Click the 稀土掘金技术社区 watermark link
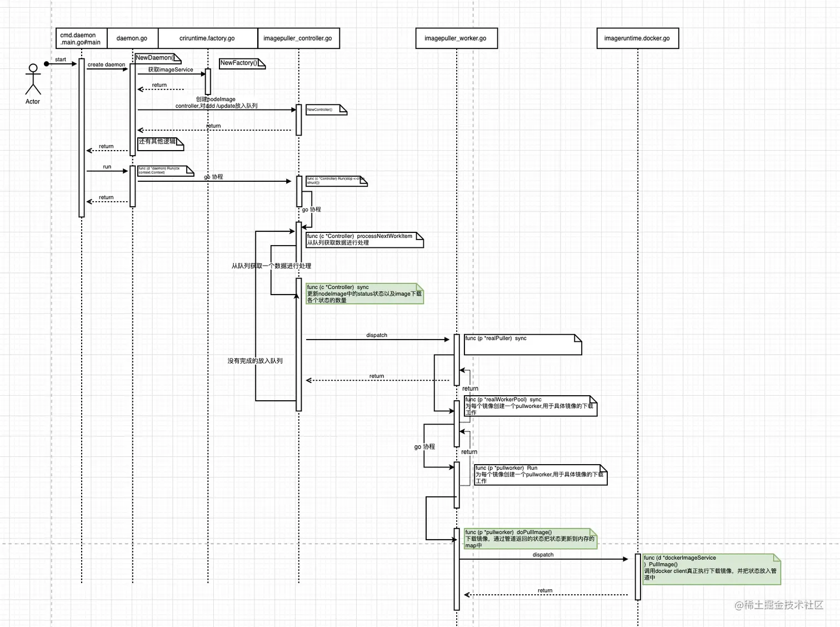This screenshot has width=840, height=627. (x=780, y=606)
